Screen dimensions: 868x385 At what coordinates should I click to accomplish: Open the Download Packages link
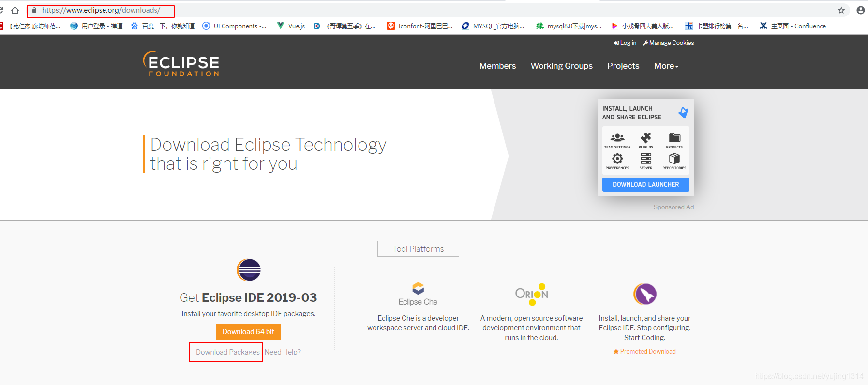coord(227,352)
